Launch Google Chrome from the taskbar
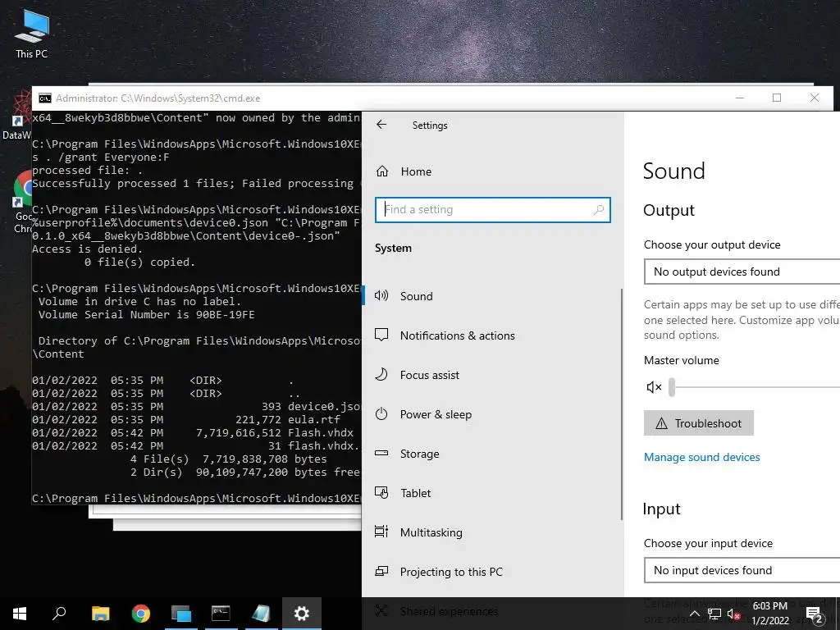The image size is (840, 630). pos(141,614)
